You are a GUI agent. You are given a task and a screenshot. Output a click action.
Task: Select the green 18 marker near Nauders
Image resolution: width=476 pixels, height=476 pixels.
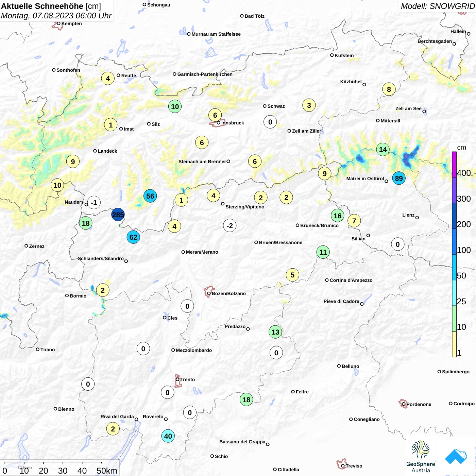(x=86, y=223)
